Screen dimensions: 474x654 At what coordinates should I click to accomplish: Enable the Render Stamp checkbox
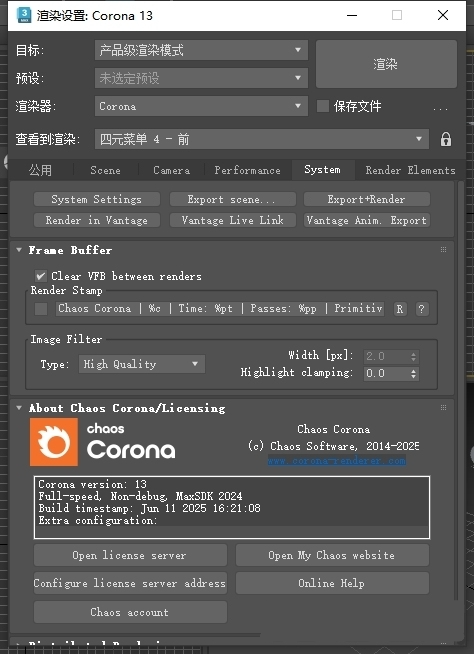(x=41, y=309)
